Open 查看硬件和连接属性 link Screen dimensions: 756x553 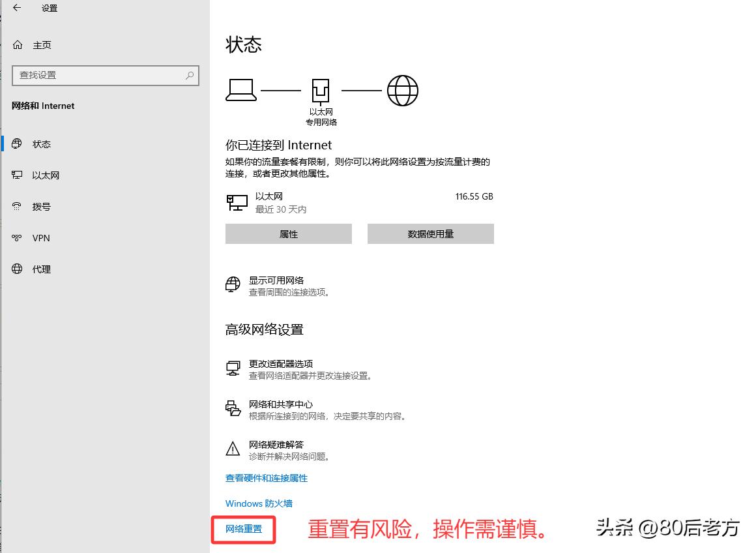pos(266,478)
